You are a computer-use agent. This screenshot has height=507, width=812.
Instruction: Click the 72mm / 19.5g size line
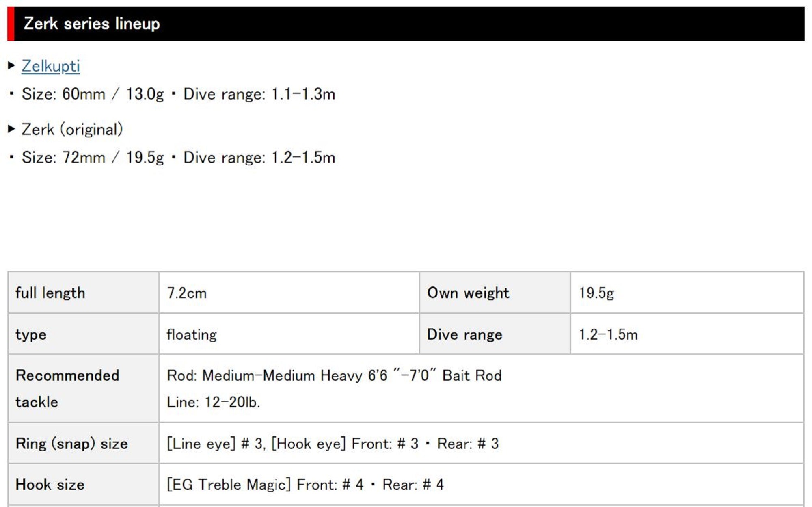(178, 157)
